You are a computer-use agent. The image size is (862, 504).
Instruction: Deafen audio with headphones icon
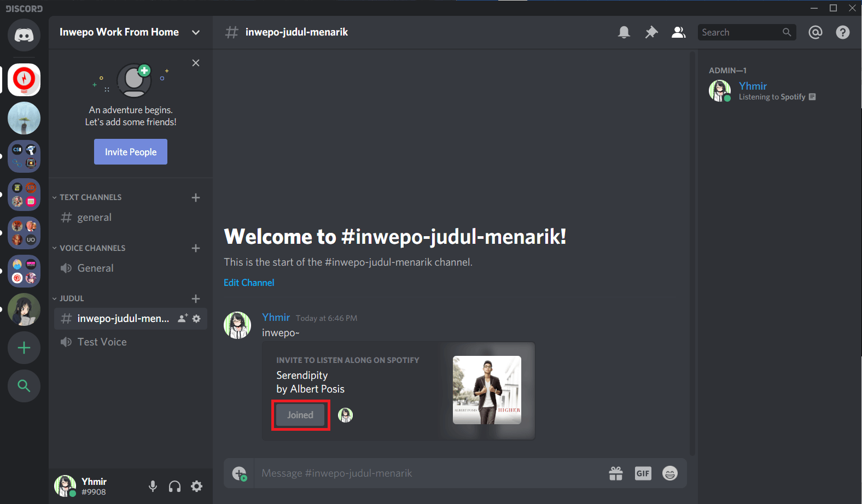coord(175,486)
